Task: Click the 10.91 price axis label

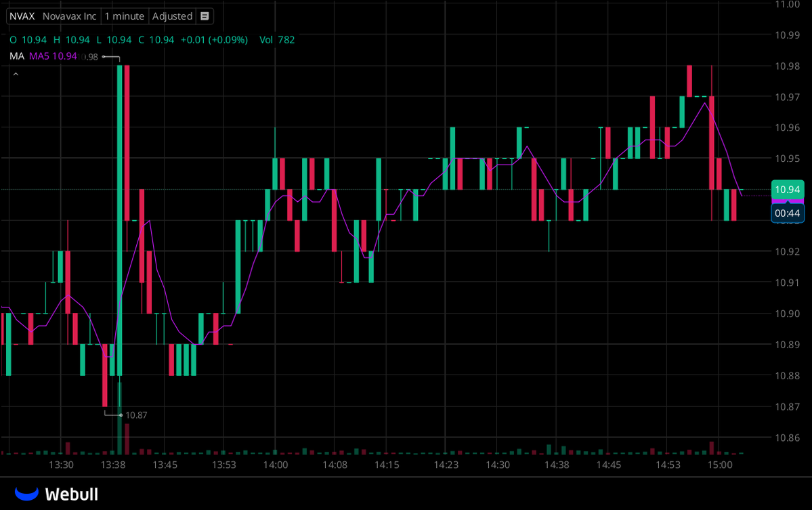Action: tap(787, 283)
